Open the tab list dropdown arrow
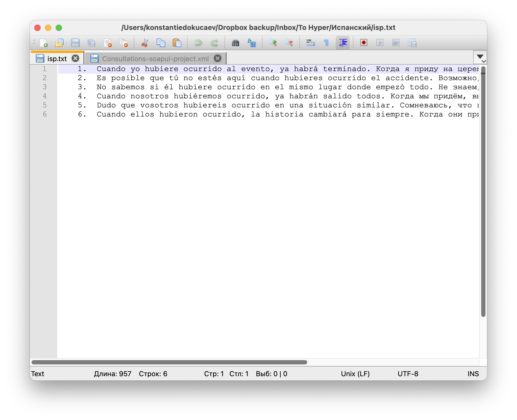The width and height of the screenshot is (517, 420). point(480,57)
